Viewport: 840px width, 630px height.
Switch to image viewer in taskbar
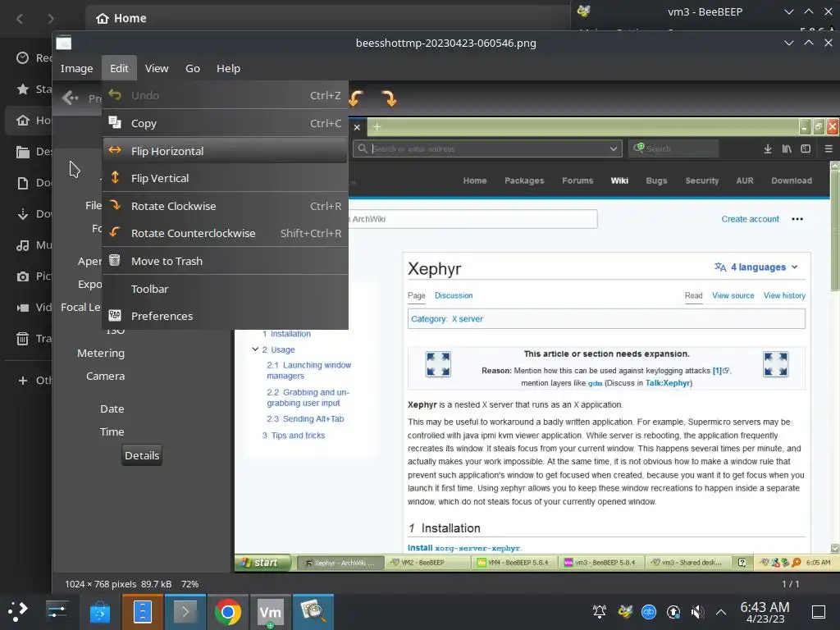tap(313, 612)
